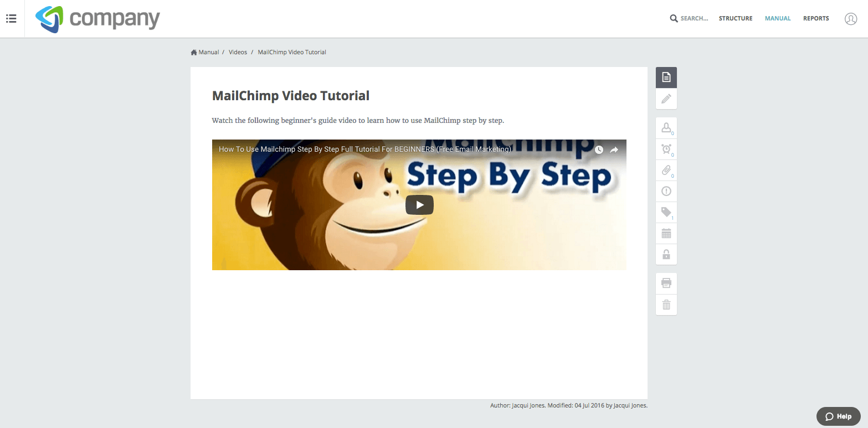Click the video Watch later clock icon
868x428 pixels.
click(599, 149)
